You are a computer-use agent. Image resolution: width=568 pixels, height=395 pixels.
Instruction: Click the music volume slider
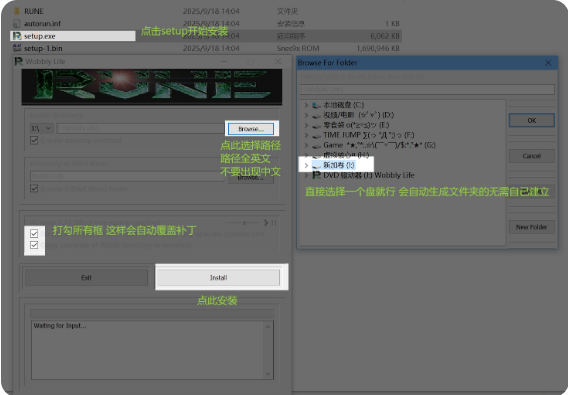click(x=242, y=223)
